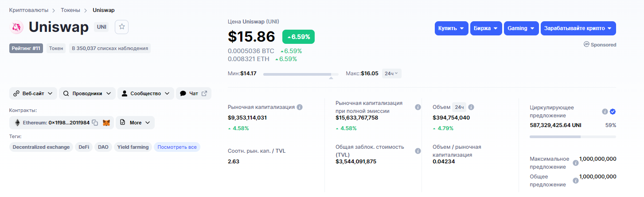Expand the Веб-сайт dropdown
This screenshot has width=644, height=197.
tap(33, 93)
